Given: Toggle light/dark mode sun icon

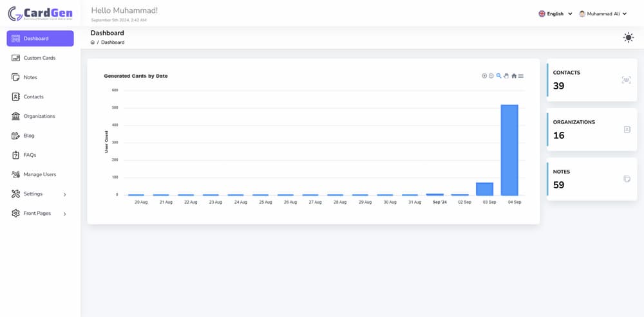Looking at the screenshot, I should point(628,38).
